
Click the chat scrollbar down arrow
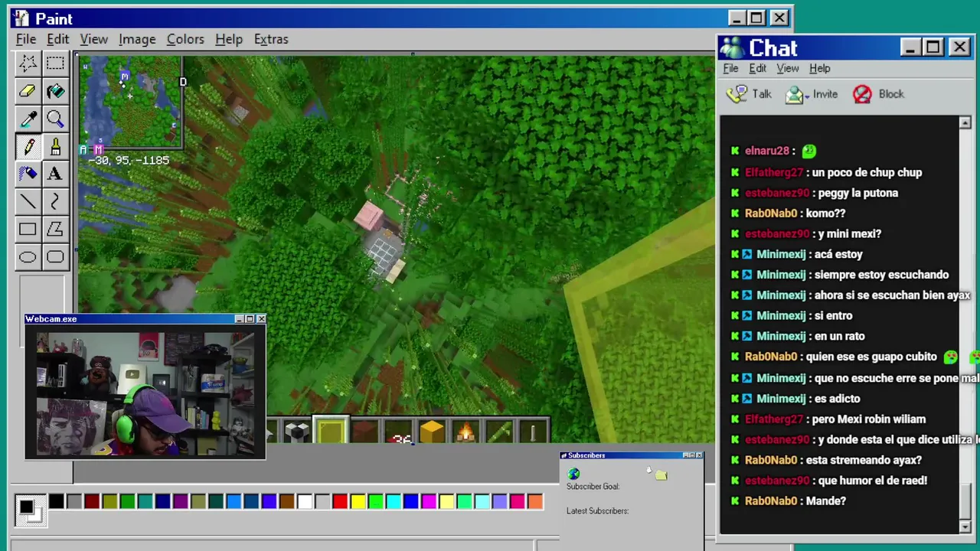pyautogui.click(x=965, y=527)
